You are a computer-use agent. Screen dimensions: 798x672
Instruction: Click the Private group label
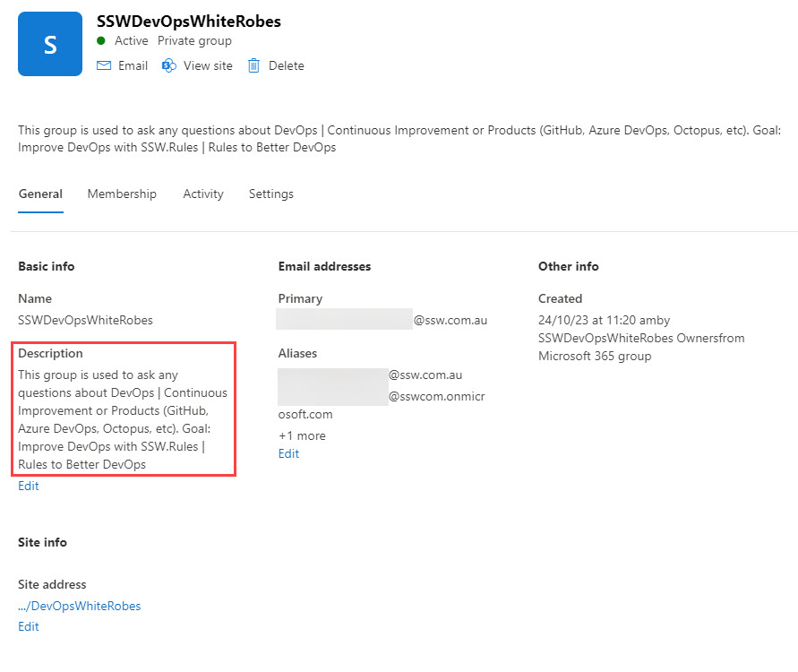(x=194, y=41)
